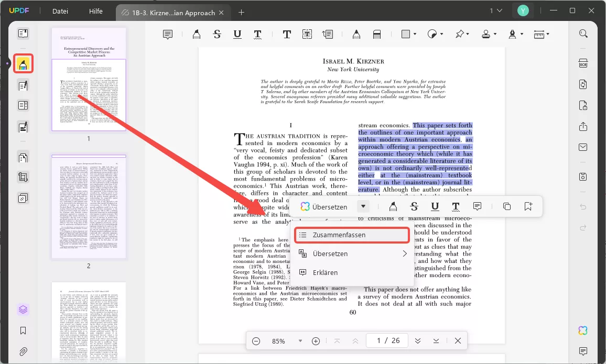
Task: Send file by email icon
Action: click(583, 147)
